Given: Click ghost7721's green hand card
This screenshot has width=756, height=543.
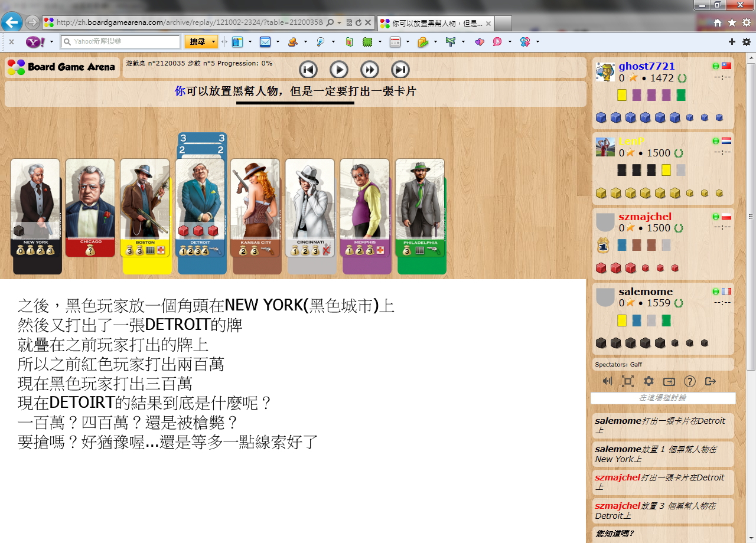Looking at the screenshot, I should (x=681, y=95).
